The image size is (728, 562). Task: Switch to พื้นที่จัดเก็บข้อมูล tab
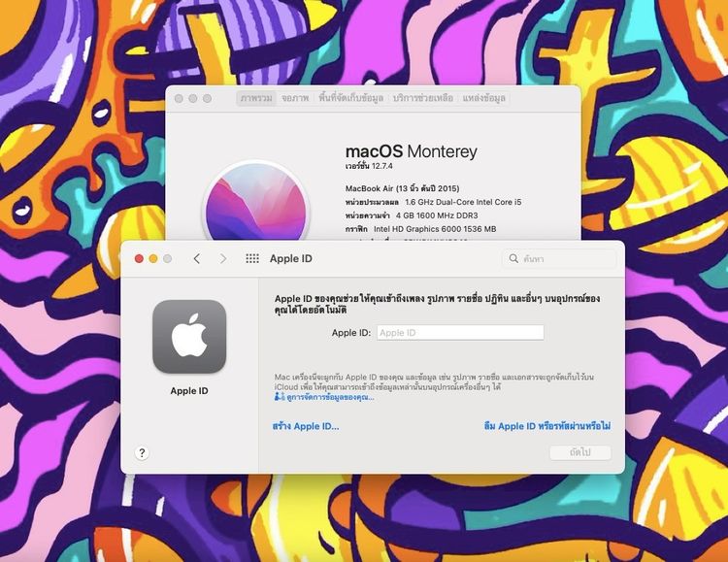(x=351, y=98)
